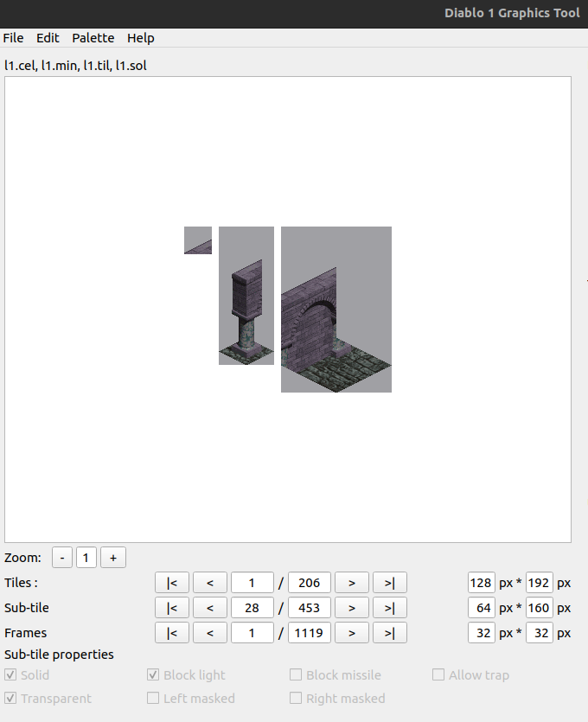Click the current frame index field
The image size is (588, 722).
click(x=252, y=633)
